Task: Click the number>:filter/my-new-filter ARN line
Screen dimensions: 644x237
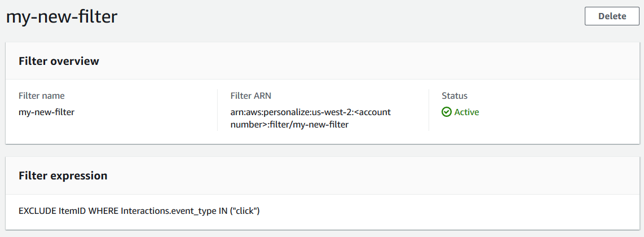Action: point(289,125)
